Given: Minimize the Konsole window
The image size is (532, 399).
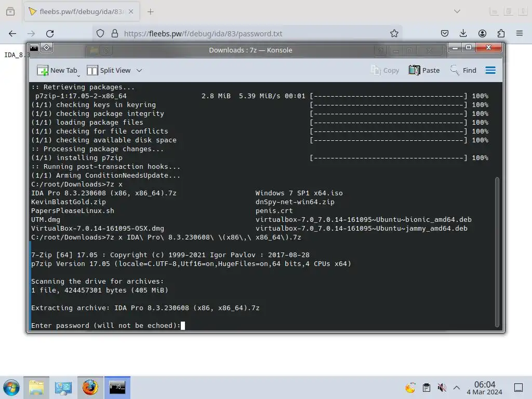Looking at the screenshot, I should (x=455, y=48).
